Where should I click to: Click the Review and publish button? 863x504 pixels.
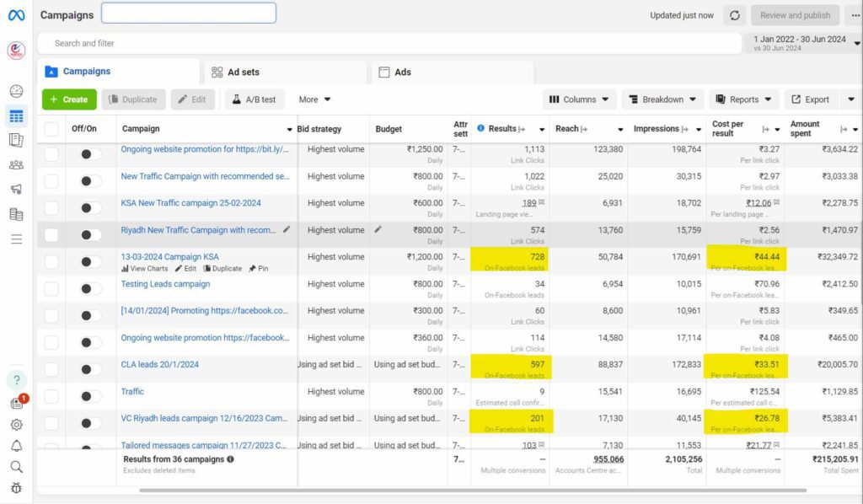click(x=795, y=15)
